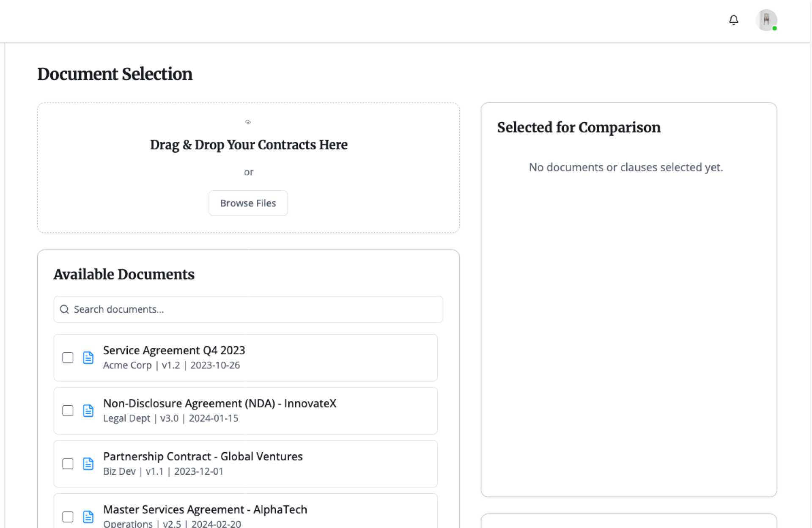Select the NDA InnovateX checkbox
The height and width of the screenshot is (528, 812).
[68, 410]
